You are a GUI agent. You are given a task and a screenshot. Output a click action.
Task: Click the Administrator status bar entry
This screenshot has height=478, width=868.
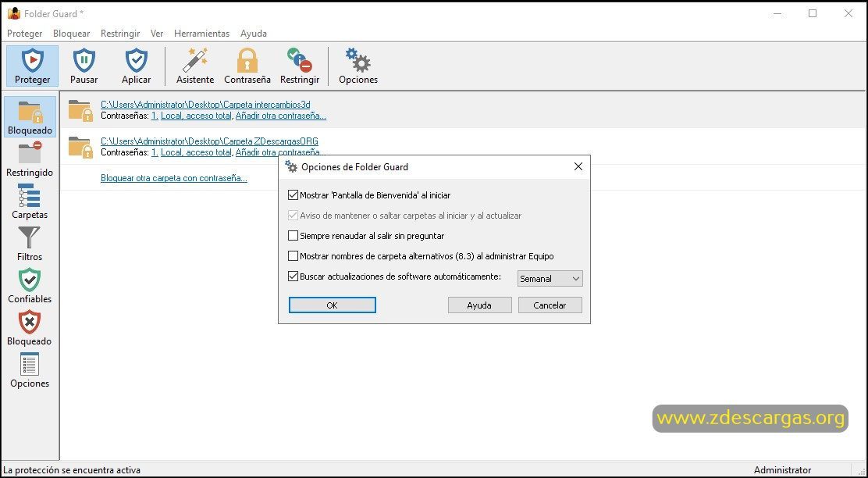point(782,469)
